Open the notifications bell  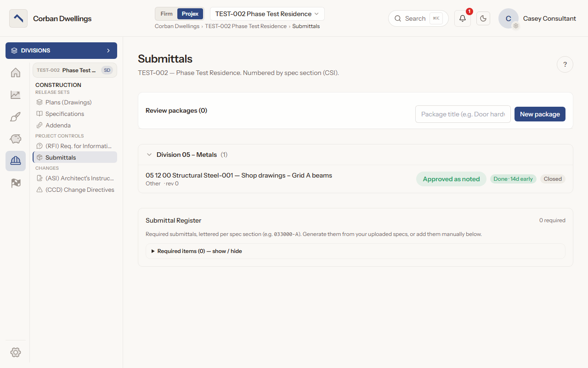coord(463,18)
